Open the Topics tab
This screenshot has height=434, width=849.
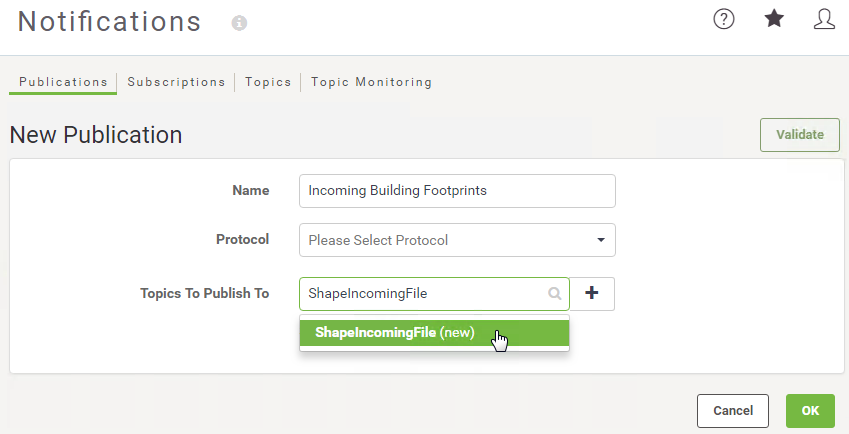click(268, 82)
